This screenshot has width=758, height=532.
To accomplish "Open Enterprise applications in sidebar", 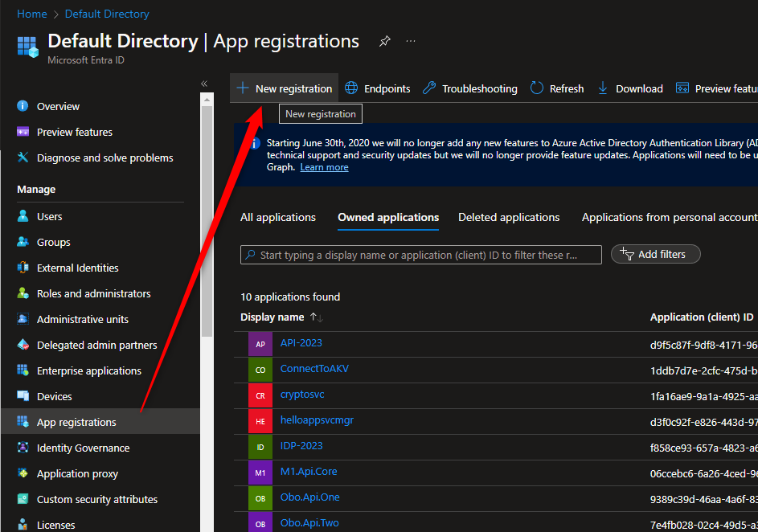I will click(x=88, y=370).
